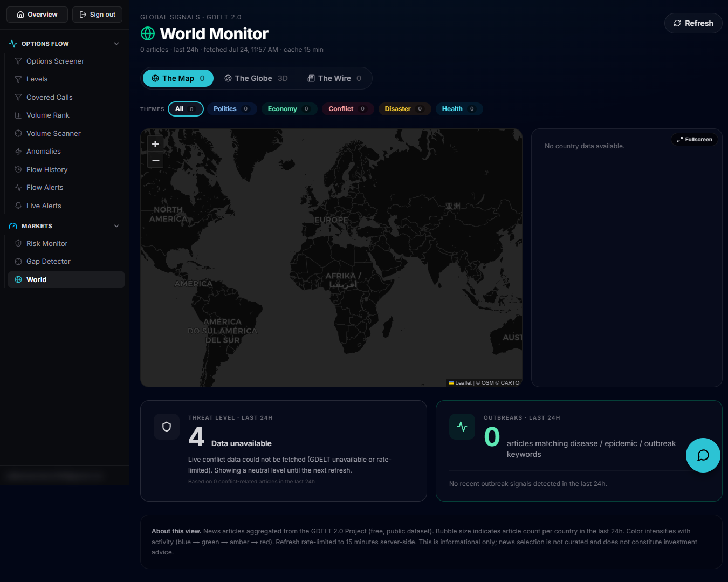Image resolution: width=728 pixels, height=582 pixels.
Task: Click the Live Alerts bell icon
Action: (18, 206)
